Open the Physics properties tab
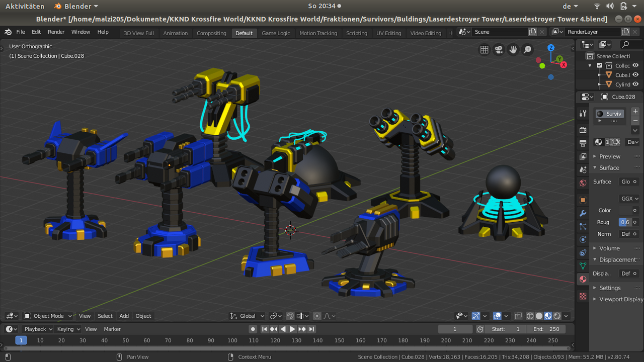The image size is (644, 362). (583, 239)
